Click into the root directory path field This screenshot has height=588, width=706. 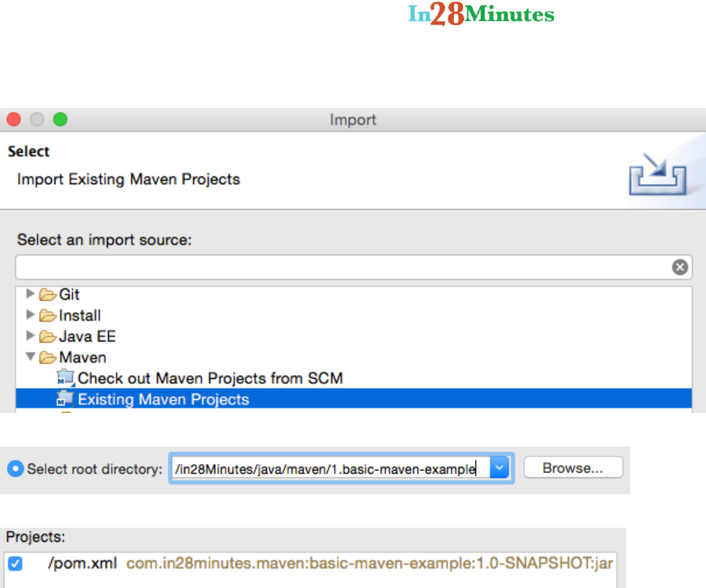(331, 469)
